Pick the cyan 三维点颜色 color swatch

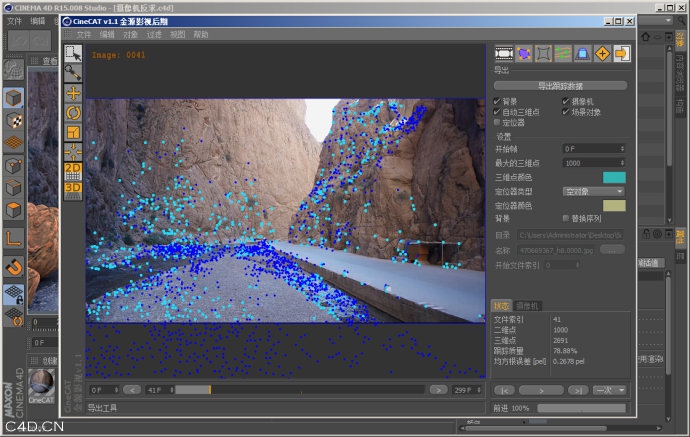pyautogui.click(x=614, y=177)
